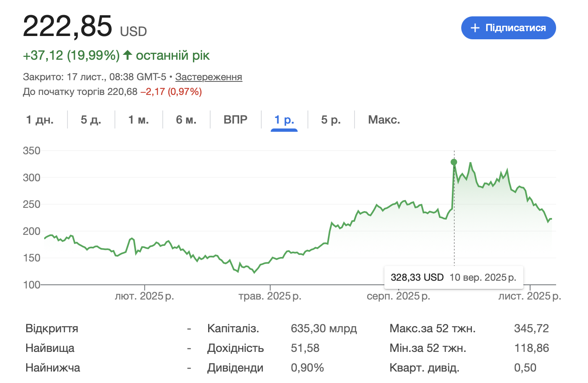Click the green data point marker on chart
The height and width of the screenshot is (383, 588).
point(454,162)
